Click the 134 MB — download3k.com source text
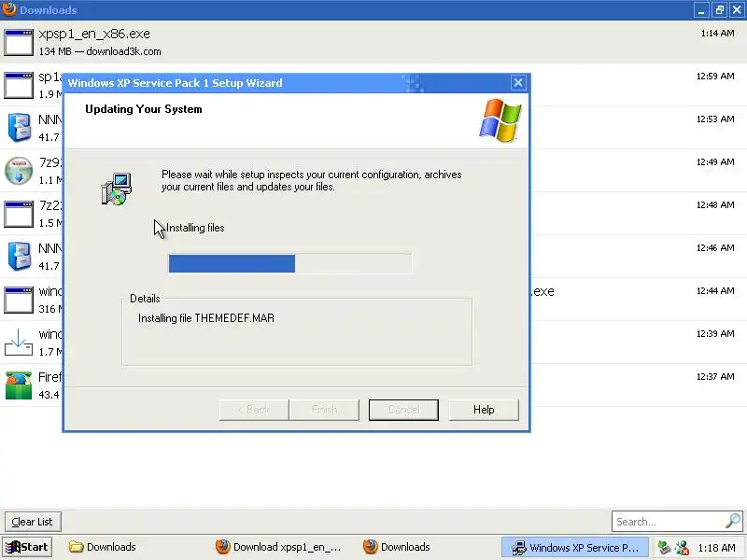Image resolution: width=747 pixels, height=560 pixels. tap(100, 51)
